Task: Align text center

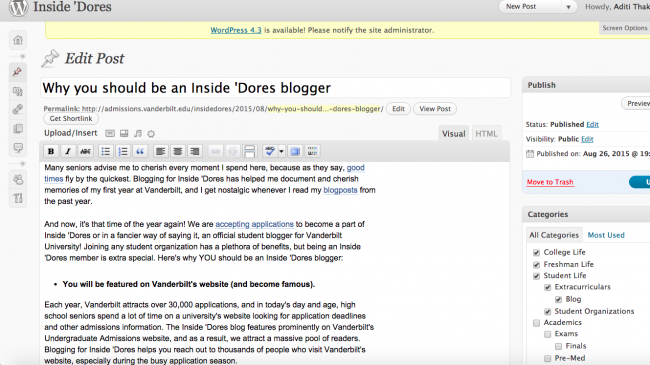Action: (x=177, y=151)
